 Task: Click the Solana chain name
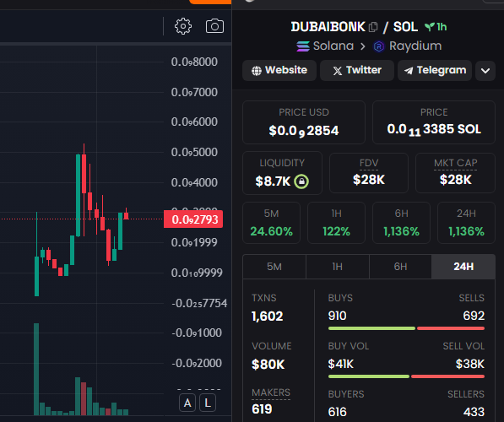333,46
